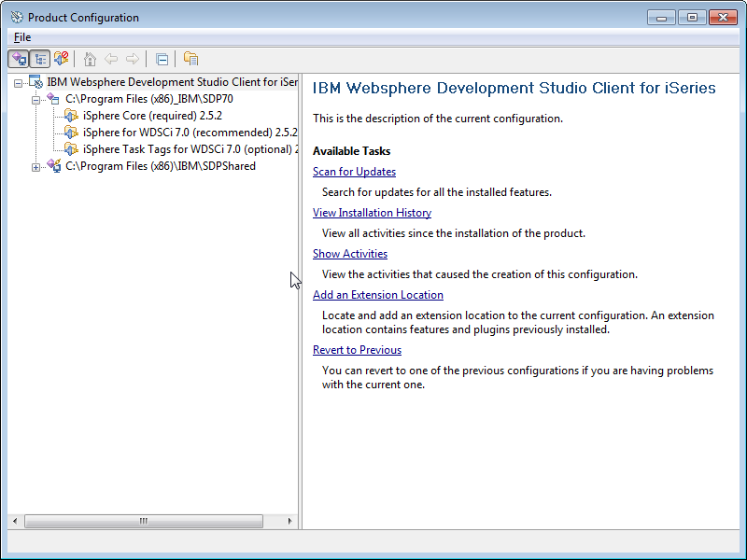Select the iSphere Task Tags feature icon

click(x=71, y=149)
